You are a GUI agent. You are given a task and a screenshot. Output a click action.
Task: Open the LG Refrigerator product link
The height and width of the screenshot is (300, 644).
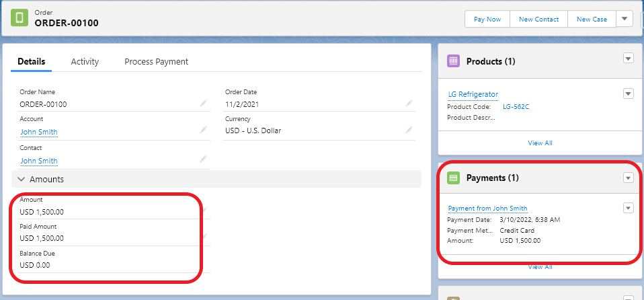pyautogui.click(x=473, y=95)
